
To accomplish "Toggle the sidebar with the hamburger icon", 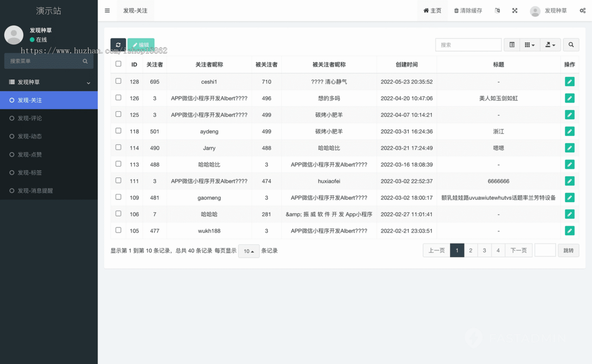I will click(107, 10).
